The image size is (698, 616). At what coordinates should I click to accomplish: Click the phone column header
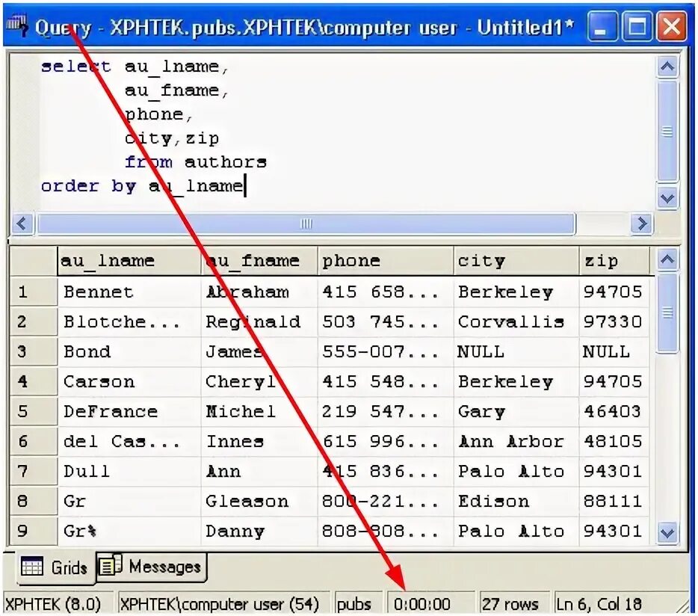385,261
